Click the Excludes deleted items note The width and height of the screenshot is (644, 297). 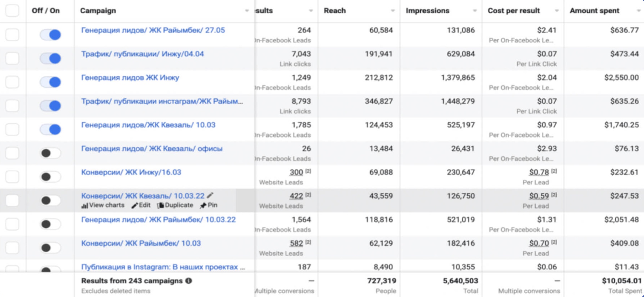[116, 291]
